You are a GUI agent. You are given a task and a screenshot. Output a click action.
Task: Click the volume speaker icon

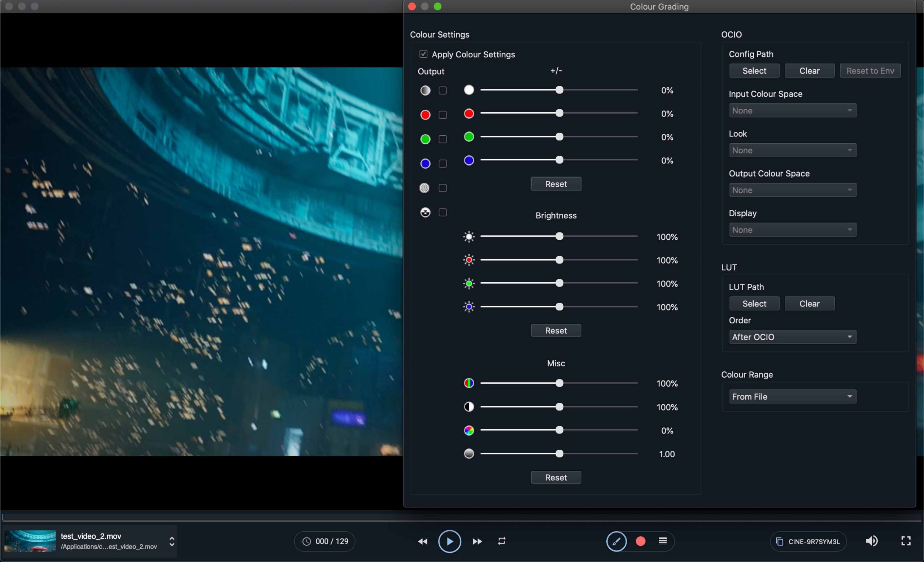click(x=871, y=541)
